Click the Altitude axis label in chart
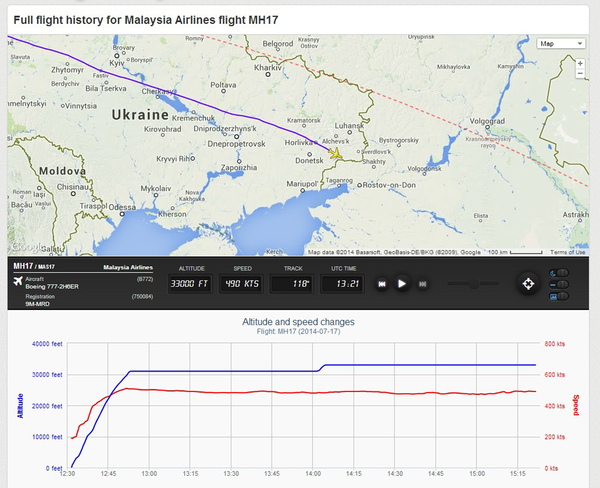 point(20,406)
